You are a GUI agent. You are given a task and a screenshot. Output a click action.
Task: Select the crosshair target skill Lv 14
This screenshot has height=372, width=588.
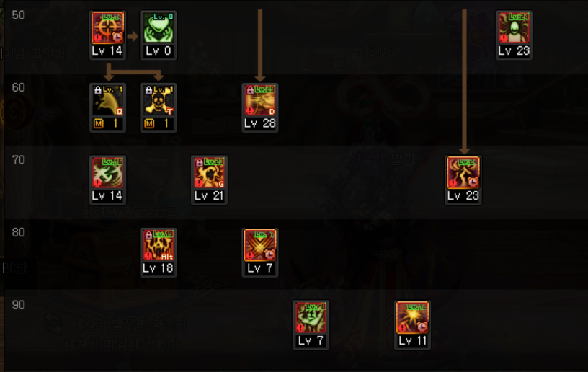point(107,27)
